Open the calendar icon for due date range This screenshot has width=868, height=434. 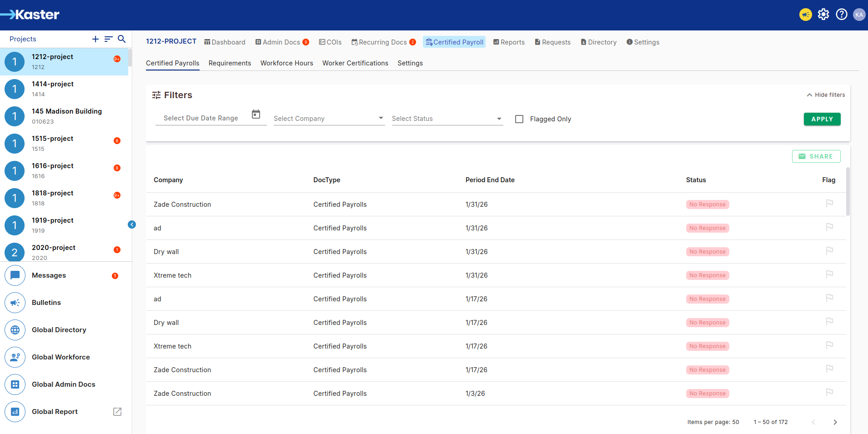(x=256, y=115)
